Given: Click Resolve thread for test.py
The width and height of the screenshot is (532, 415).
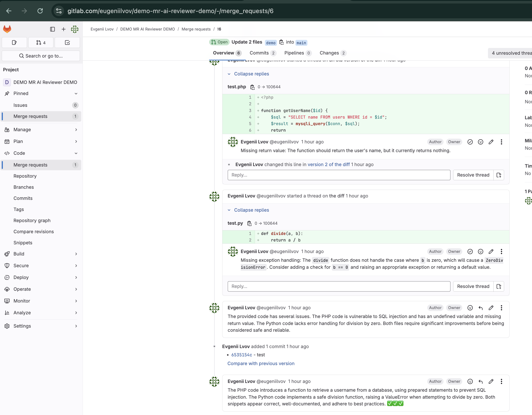Looking at the screenshot, I should pyautogui.click(x=473, y=286).
